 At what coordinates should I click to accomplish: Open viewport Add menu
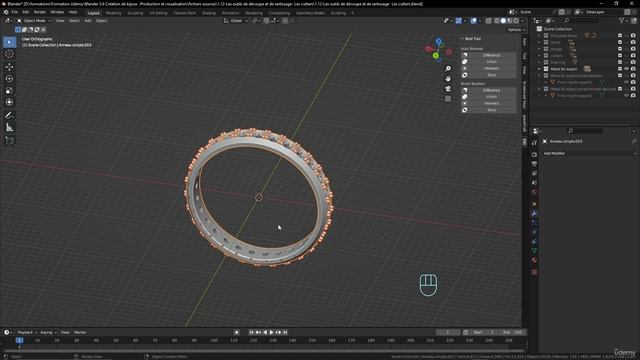click(88, 21)
